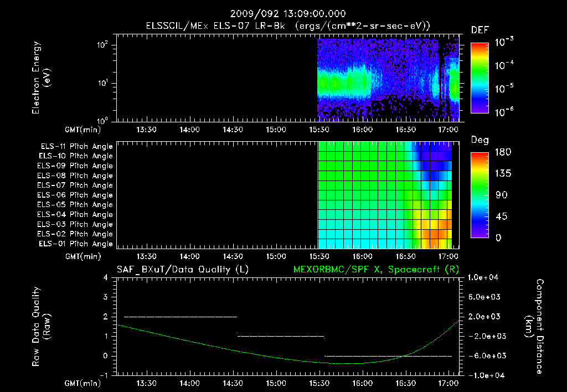Click the 14:00 tick label under the pitch angle panel
The width and height of the screenshot is (567, 392).
(189, 257)
